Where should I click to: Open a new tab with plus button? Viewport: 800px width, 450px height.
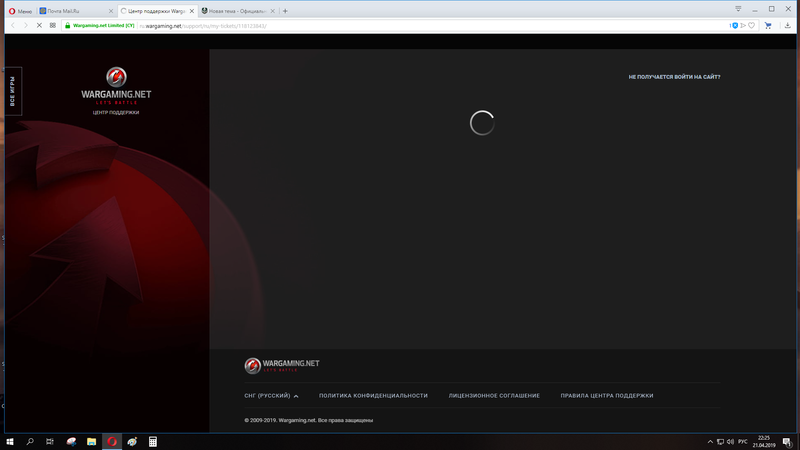tap(285, 11)
